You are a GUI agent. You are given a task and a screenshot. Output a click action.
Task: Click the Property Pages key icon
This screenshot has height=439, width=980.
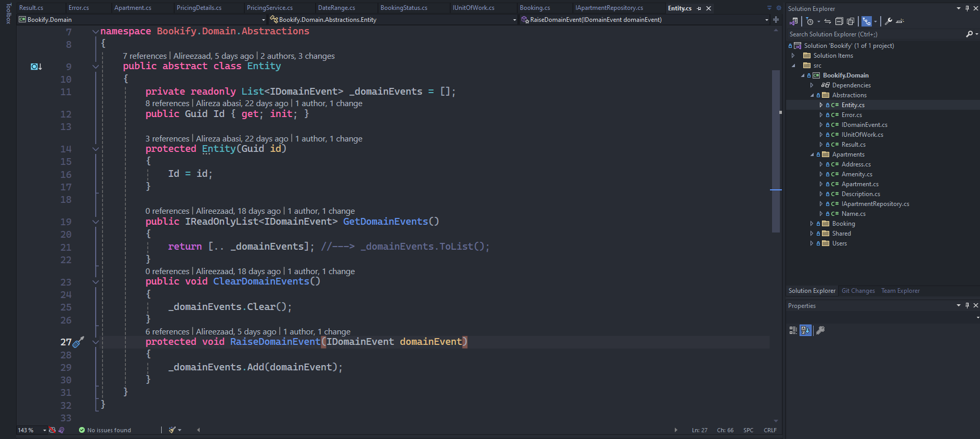point(820,330)
